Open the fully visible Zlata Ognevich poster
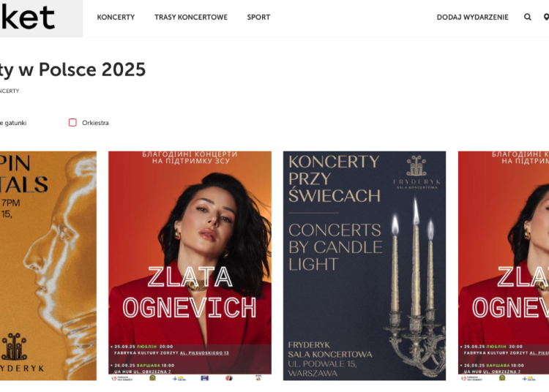Screen dimensions: 549x392 tap(190, 265)
